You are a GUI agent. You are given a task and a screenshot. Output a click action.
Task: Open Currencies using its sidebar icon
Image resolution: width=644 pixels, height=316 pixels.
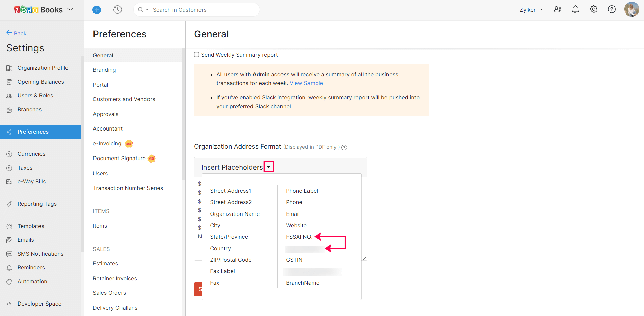tap(9, 154)
